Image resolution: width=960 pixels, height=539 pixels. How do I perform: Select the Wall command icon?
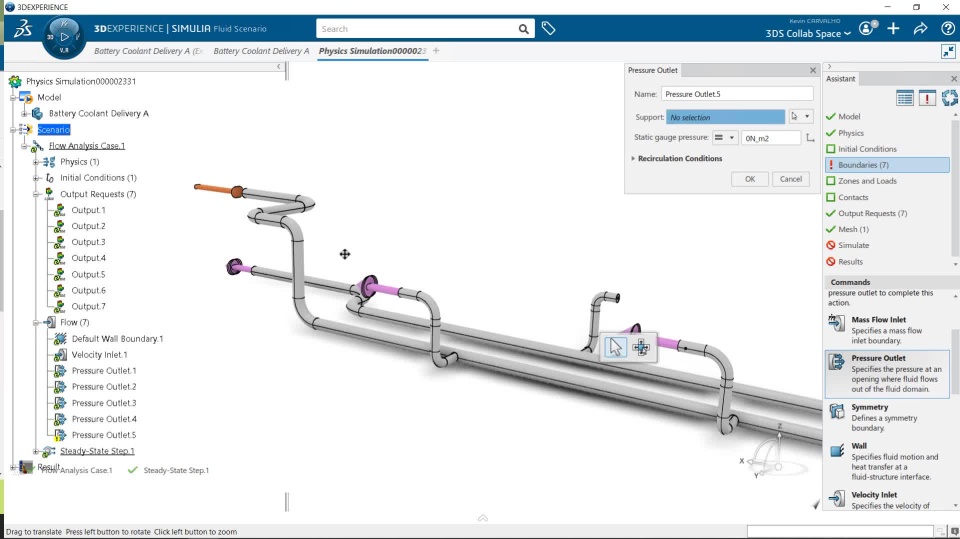(x=836, y=451)
